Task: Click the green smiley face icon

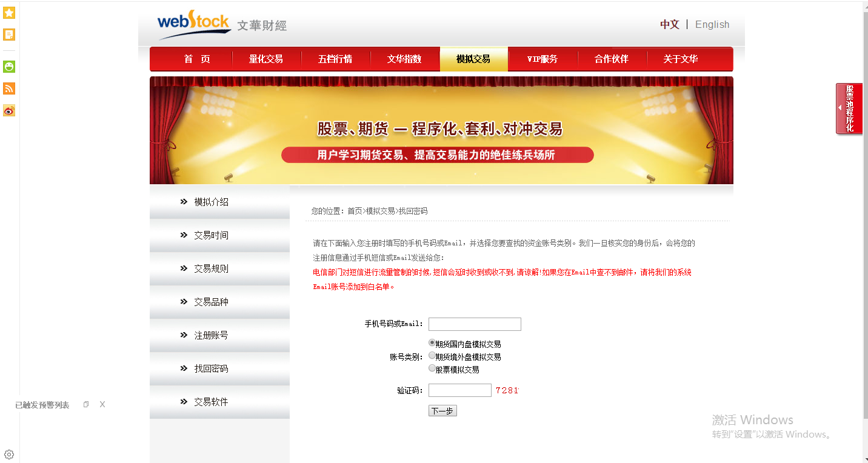Action: coord(9,67)
